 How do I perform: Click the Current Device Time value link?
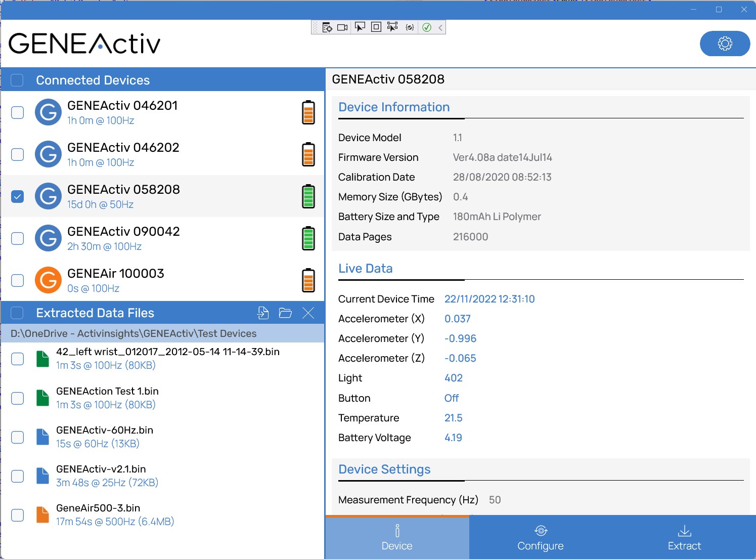[x=489, y=298]
